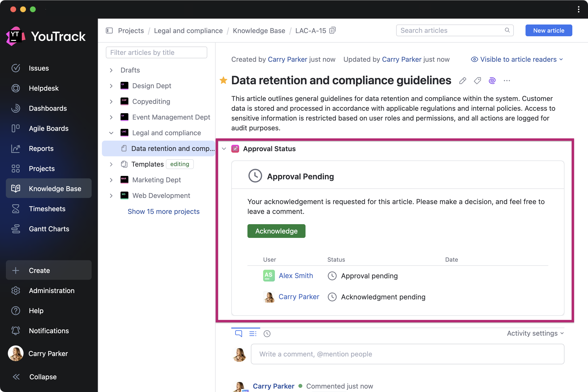The image size is (588, 392).
Task: Click the search magnifier in Search articles
Action: coord(507,30)
